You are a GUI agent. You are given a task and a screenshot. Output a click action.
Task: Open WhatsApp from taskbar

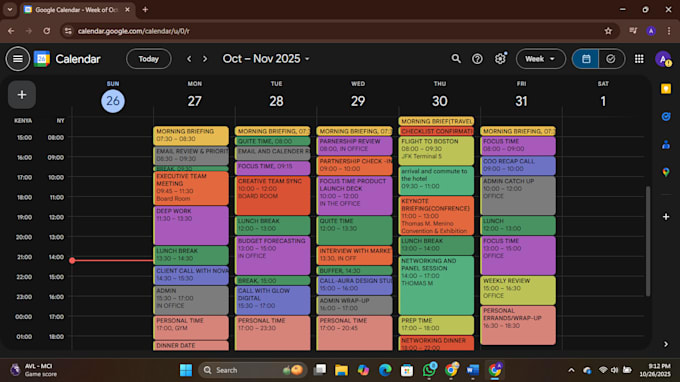click(x=429, y=370)
